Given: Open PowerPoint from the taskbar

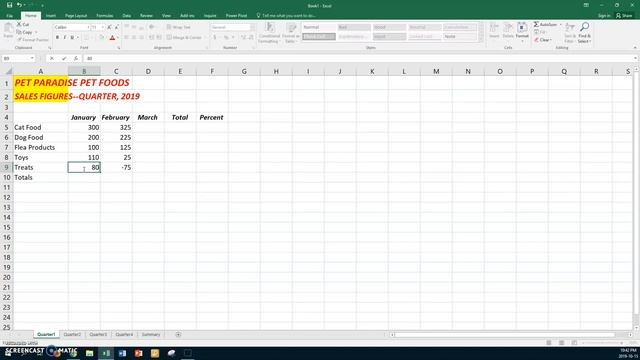Looking at the screenshot, I should click(x=138, y=353).
